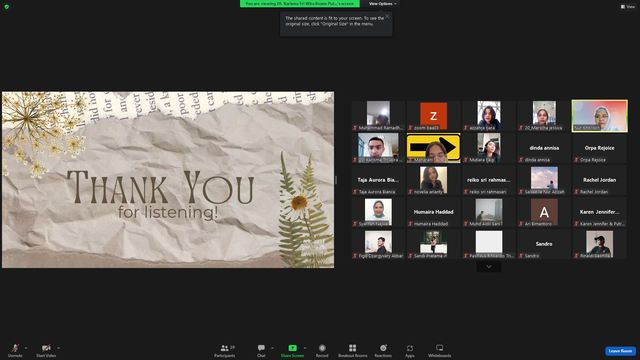Select the Thank You shared slide

pos(168,180)
